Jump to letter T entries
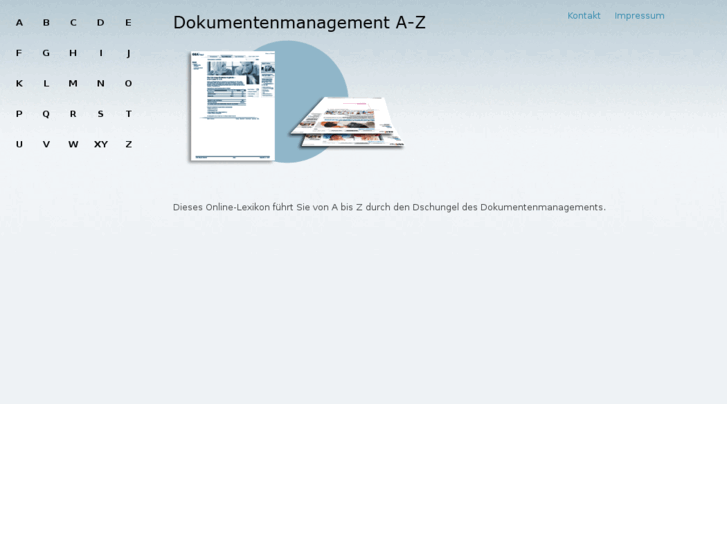The width and height of the screenshot is (727, 545). click(x=128, y=114)
